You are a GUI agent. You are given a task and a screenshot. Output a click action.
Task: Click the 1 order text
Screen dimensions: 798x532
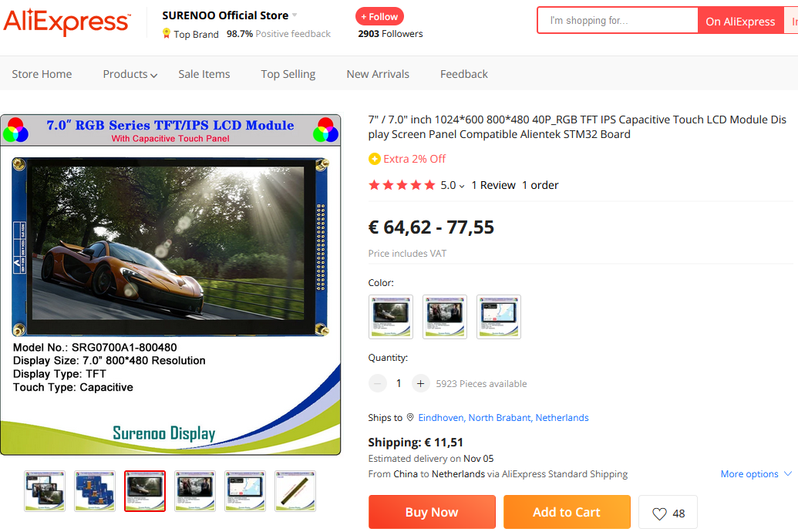pos(540,185)
